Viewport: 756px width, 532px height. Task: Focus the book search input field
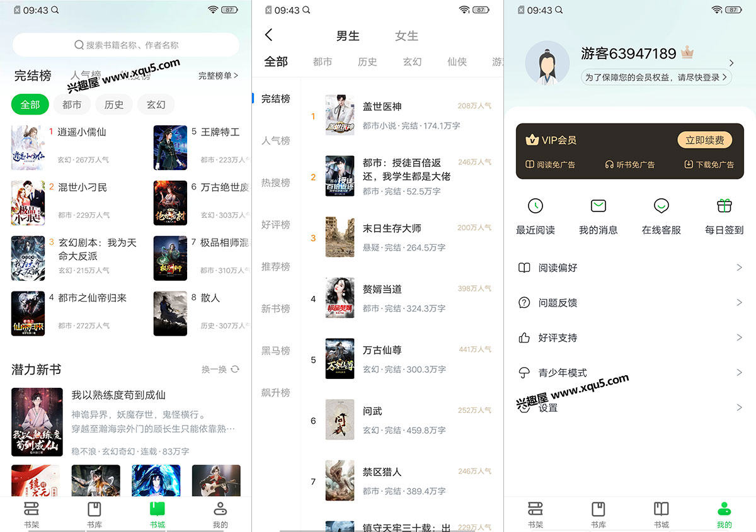coord(126,45)
